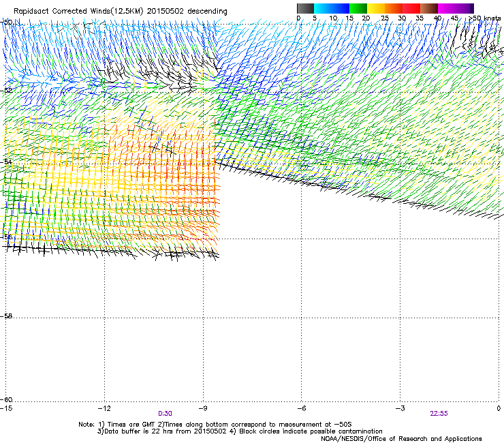Click the -58 latitude axis label
This screenshot has height=443, width=504.
pos(6,316)
